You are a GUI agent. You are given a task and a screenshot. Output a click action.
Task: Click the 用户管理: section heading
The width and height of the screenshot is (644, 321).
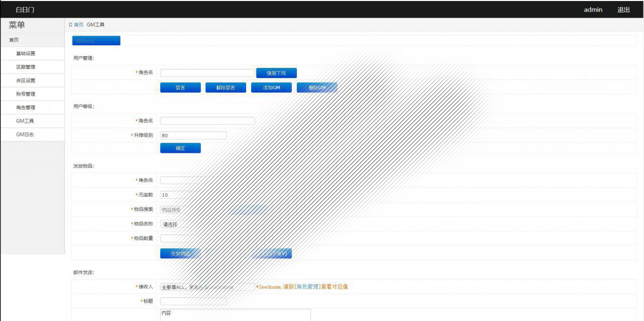84,58
